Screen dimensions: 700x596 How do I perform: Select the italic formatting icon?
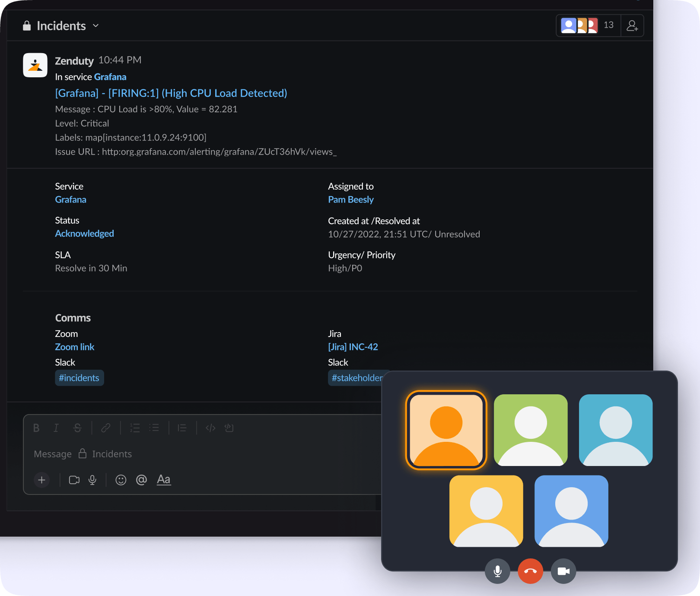(x=56, y=428)
